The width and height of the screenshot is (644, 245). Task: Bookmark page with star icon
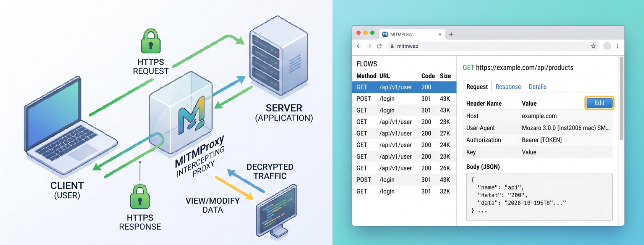(593, 46)
